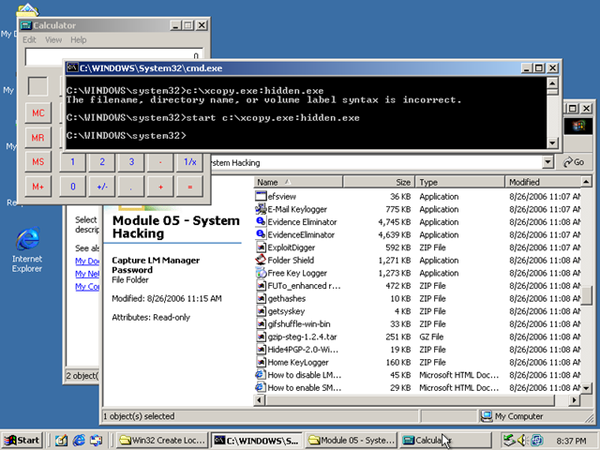Open the Windows Start menu
Screen dimensions: 600x450
22,440
